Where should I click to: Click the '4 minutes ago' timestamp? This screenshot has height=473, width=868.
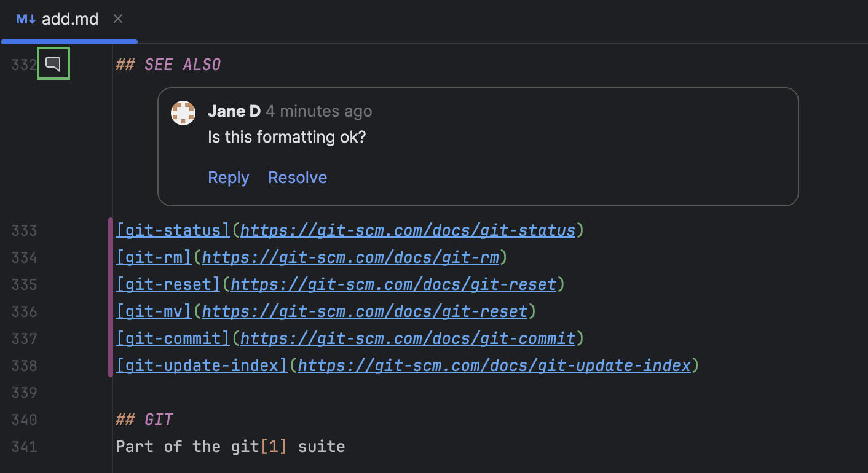tap(318, 111)
